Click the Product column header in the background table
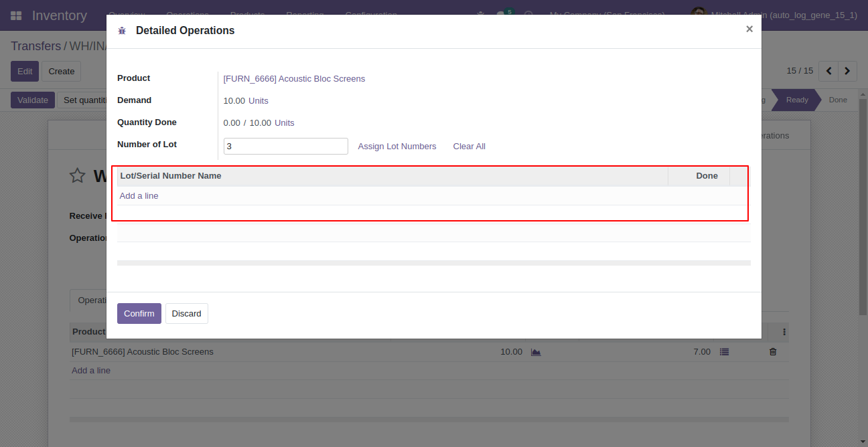 point(88,332)
